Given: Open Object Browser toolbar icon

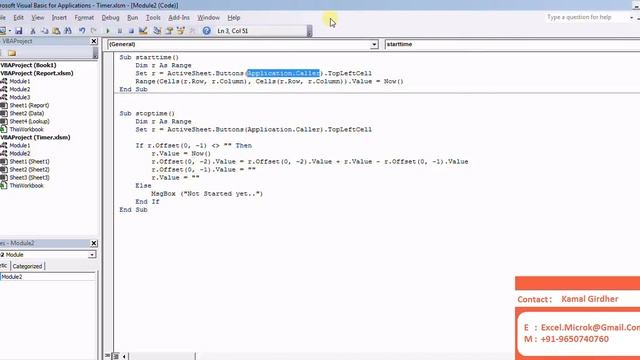Looking at the screenshot, I should click(180, 31).
